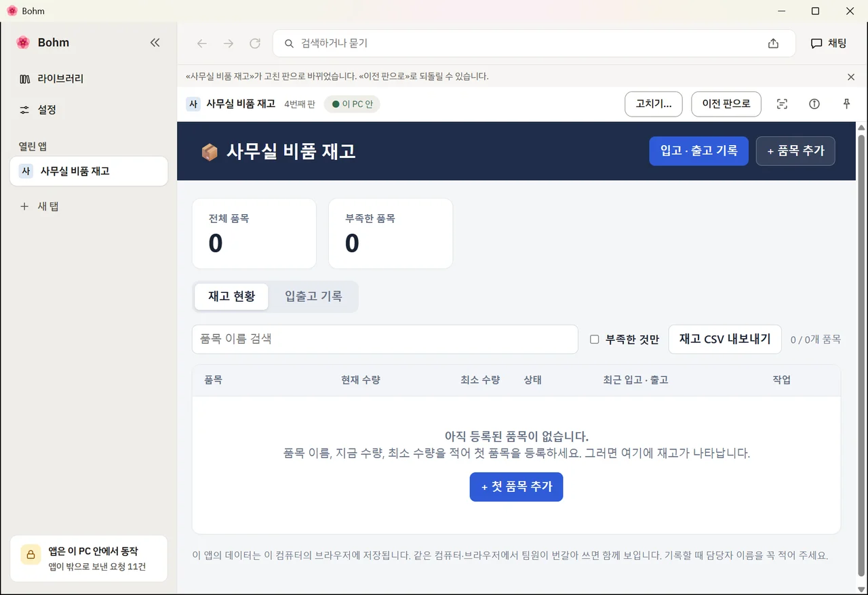Click the 이 PC 안 status badge

(352, 104)
